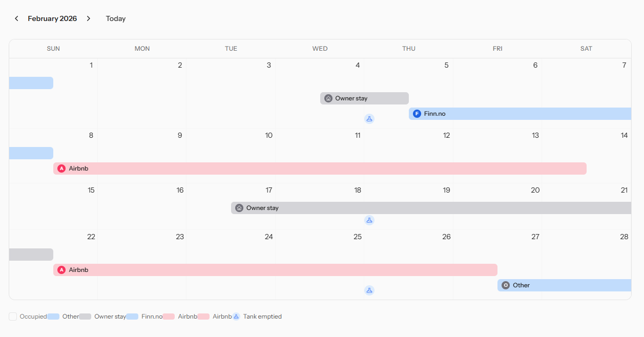The image size is (644, 337).
Task: Open the tank emptied marker on February 18
Action: point(369,220)
